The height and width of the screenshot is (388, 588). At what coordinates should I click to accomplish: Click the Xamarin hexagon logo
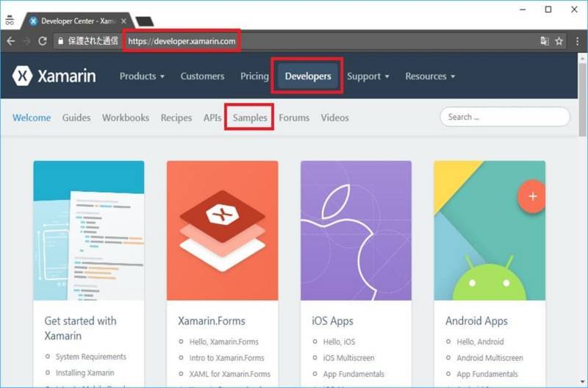23,76
